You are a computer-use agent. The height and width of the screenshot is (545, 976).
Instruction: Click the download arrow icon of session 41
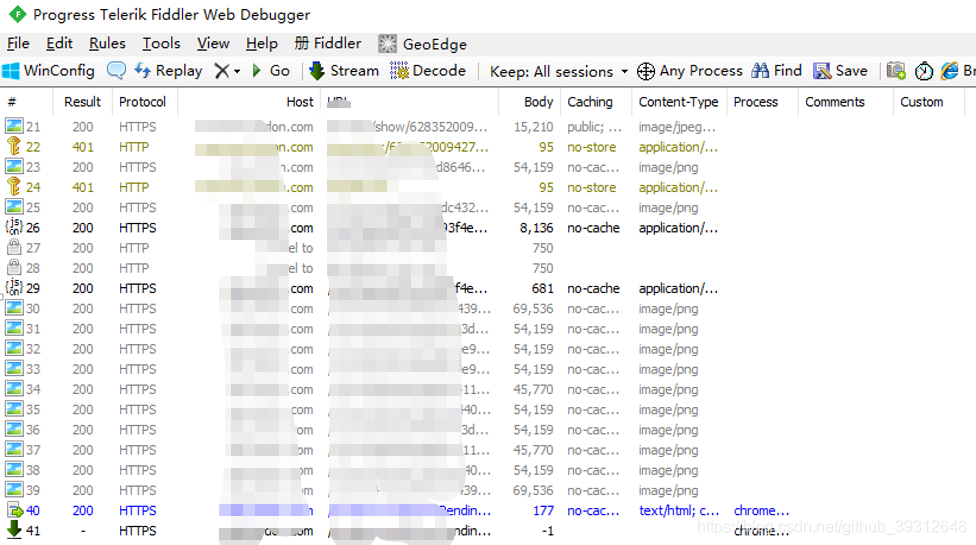pyautogui.click(x=14, y=530)
